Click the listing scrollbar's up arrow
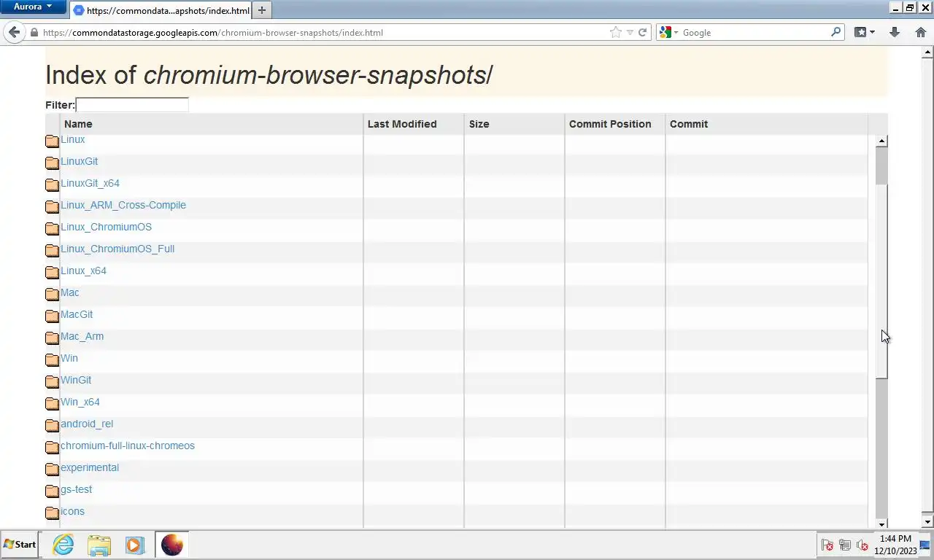Screen dimensions: 934x560 tap(882, 141)
